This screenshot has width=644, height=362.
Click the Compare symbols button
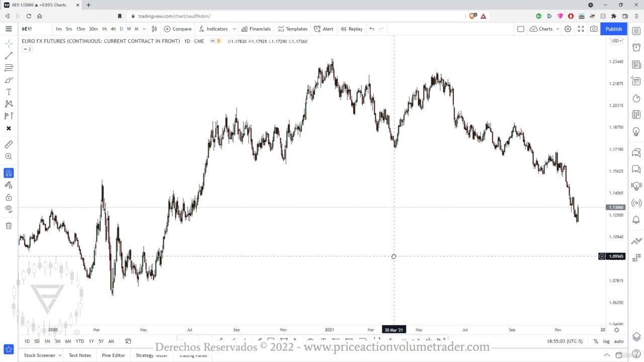click(178, 29)
